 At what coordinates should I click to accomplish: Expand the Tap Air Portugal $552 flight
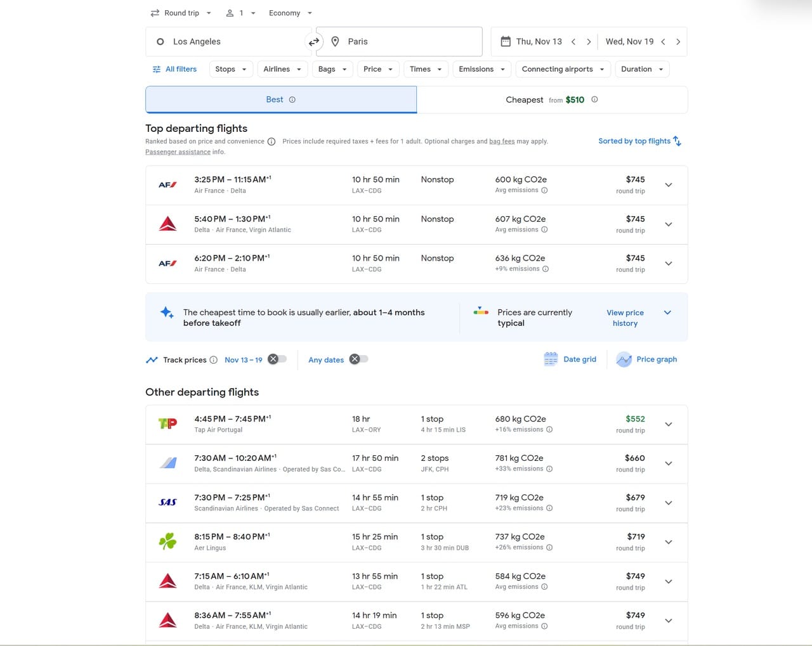pos(668,425)
